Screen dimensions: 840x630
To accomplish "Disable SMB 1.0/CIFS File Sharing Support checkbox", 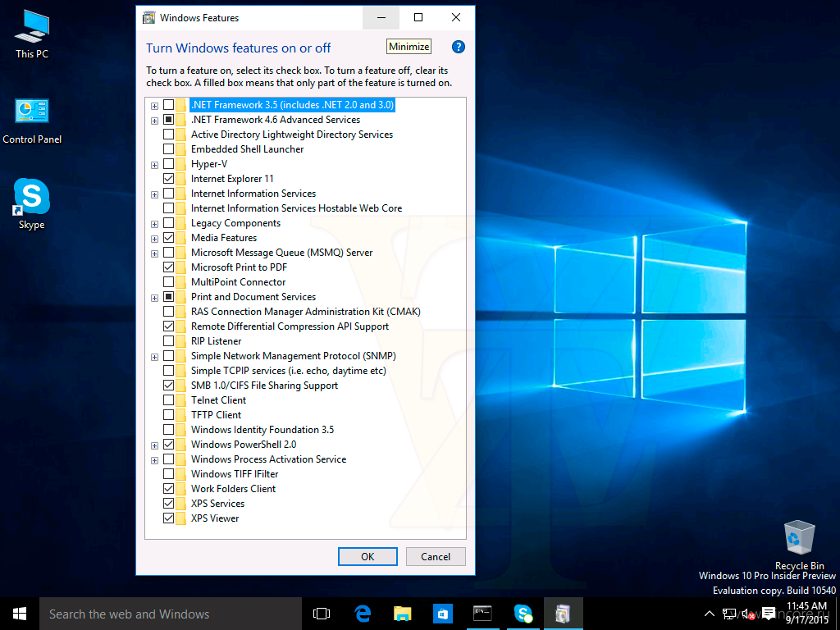I will tap(168, 386).
